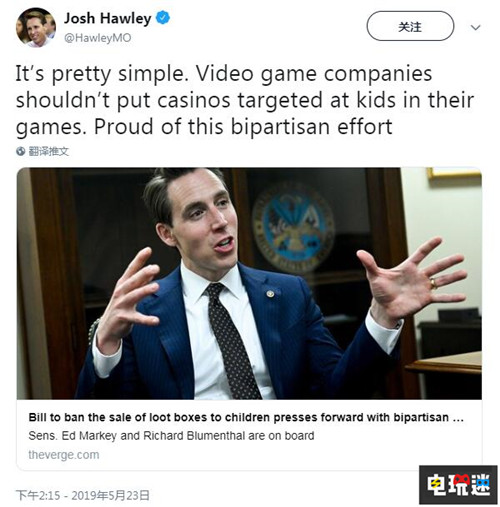The image size is (500, 507).
Task: Click the Ed Markey and Blumenthal subtitle
Action: [171, 436]
